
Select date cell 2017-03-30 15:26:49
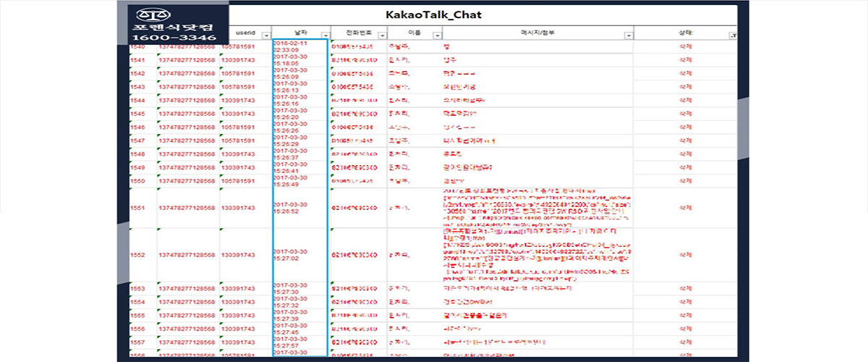[300, 181]
